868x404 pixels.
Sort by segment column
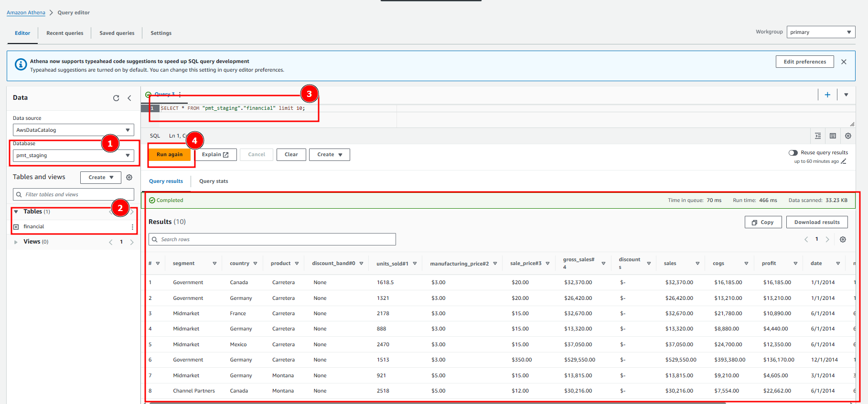(x=214, y=264)
